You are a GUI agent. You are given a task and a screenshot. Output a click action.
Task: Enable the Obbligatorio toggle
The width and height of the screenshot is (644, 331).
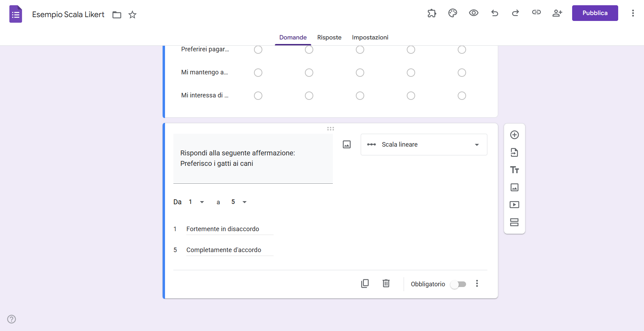[x=458, y=284]
